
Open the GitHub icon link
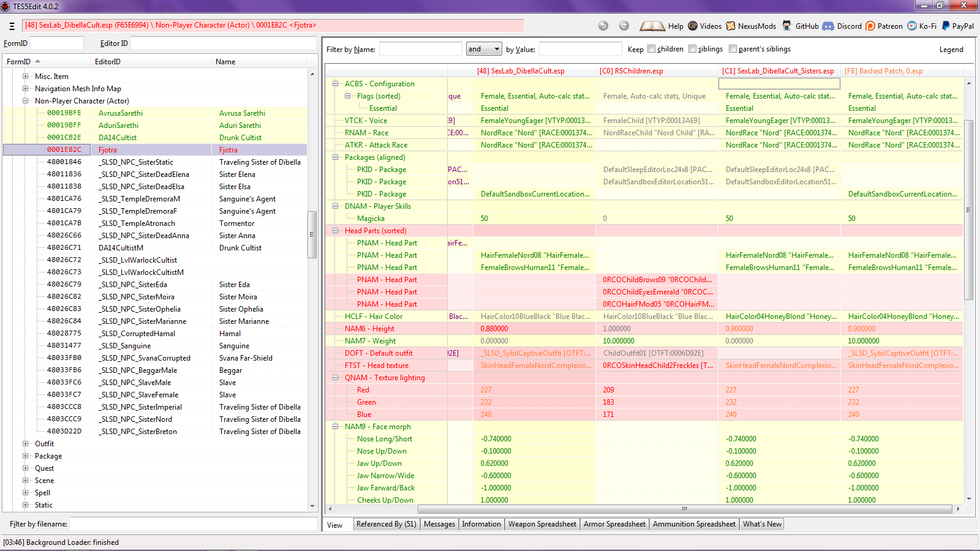[786, 26]
